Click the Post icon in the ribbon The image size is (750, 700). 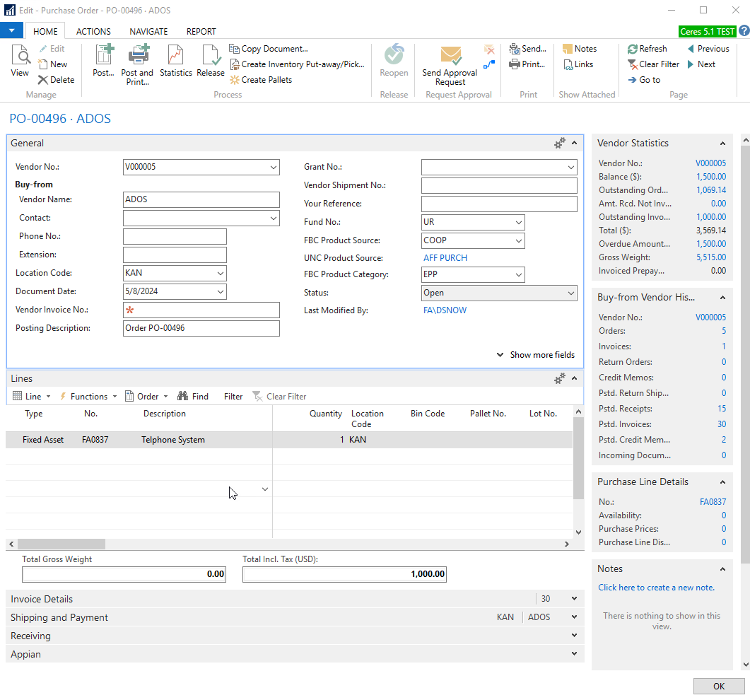point(103,55)
